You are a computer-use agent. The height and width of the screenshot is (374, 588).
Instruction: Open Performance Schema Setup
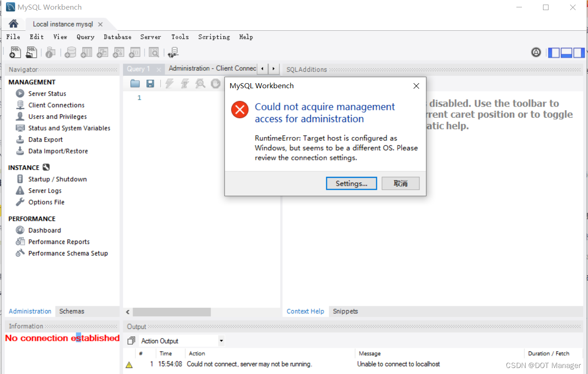tap(67, 253)
